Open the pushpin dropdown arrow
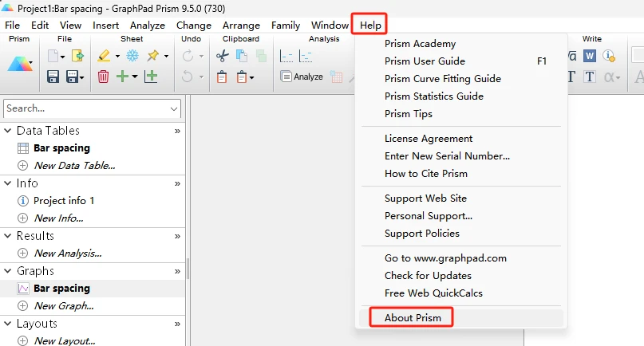644x346 pixels. click(166, 57)
